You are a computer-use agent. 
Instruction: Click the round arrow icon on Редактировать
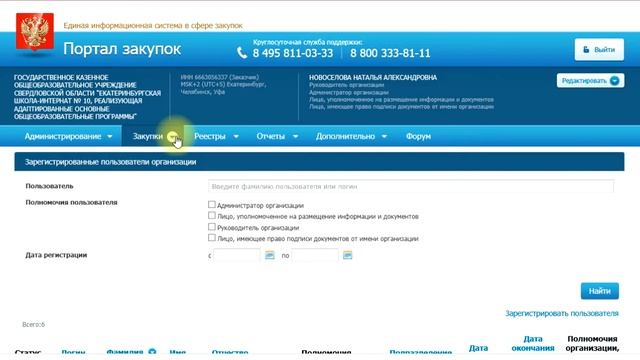tap(614, 81)
